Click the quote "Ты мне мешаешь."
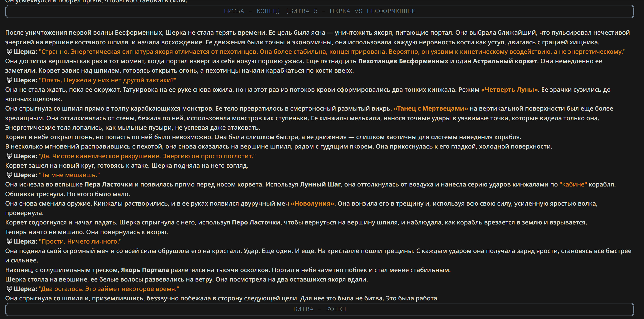The width and height of the screenshot is (644, 319). coord(69,175)
